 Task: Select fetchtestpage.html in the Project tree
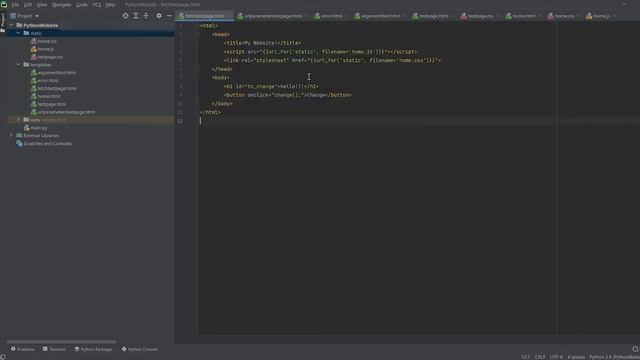[57, 88]
